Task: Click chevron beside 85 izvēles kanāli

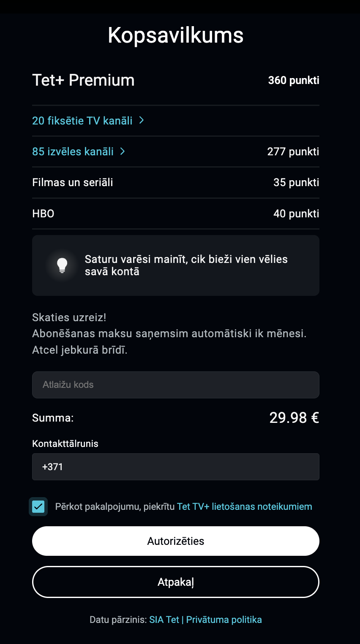Action: click(123, 151)
